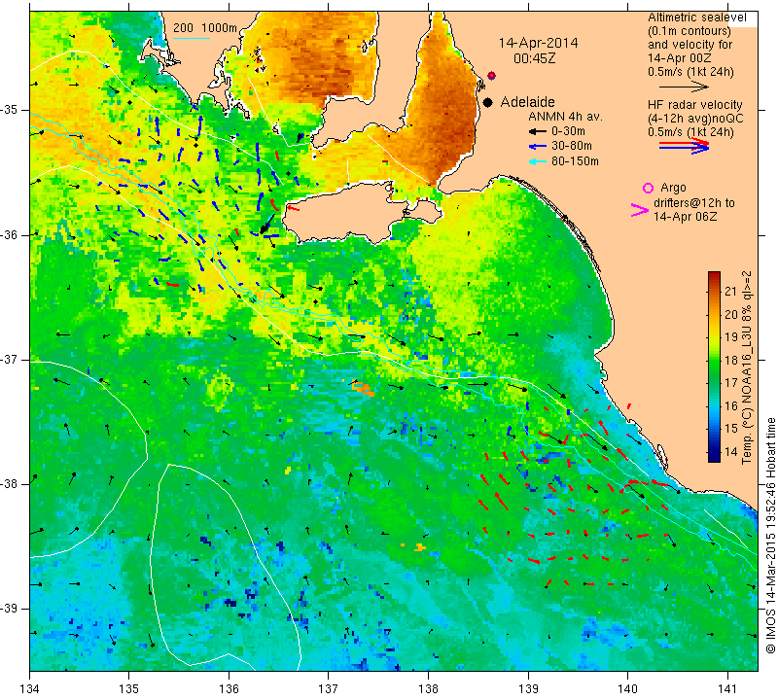Click the vertical 'Temp. (°C) NOAA16_L3U' colorbar title
The width and height of the screenshot is (778, 700).
click(747, 367)
